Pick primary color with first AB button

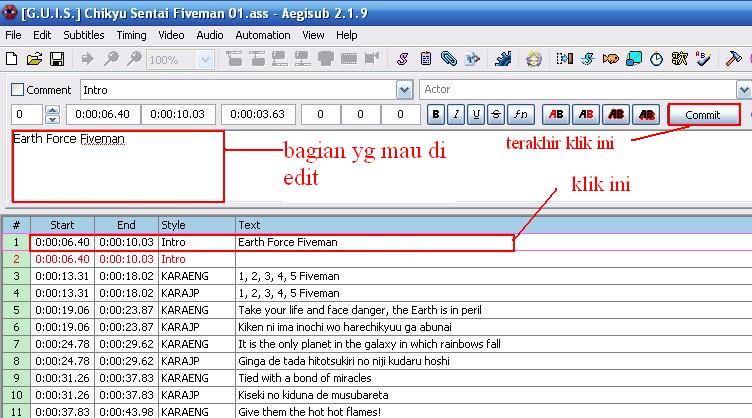556,115
